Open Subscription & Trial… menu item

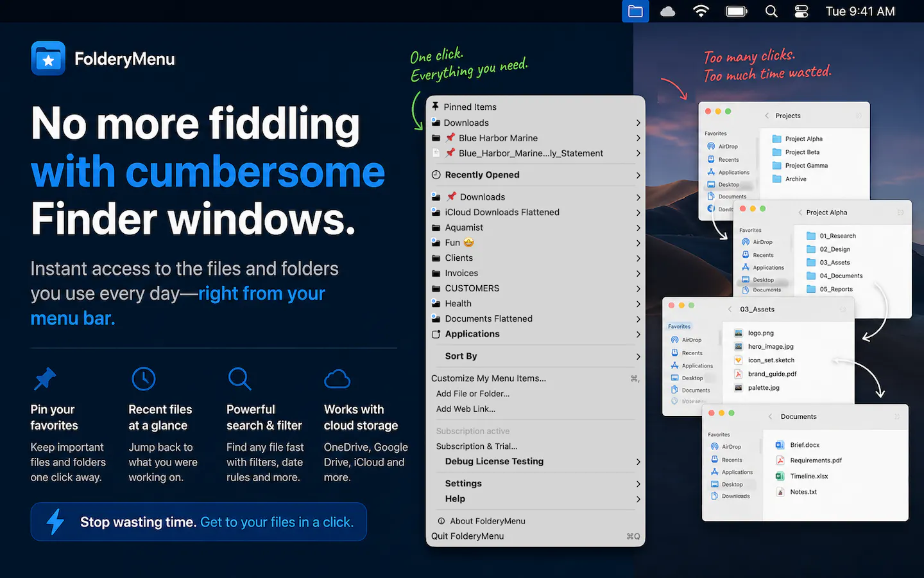click(536, 446)
